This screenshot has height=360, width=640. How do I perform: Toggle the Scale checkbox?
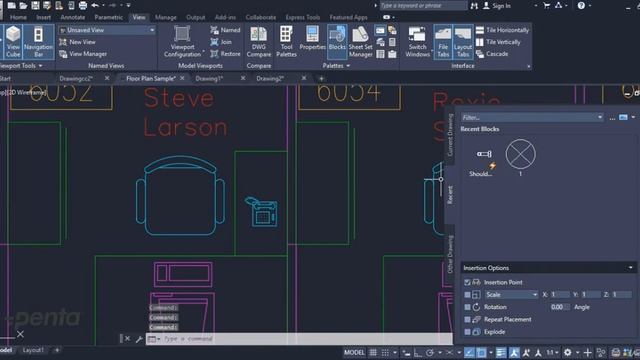pyautogui.click(x=467, y=295)
